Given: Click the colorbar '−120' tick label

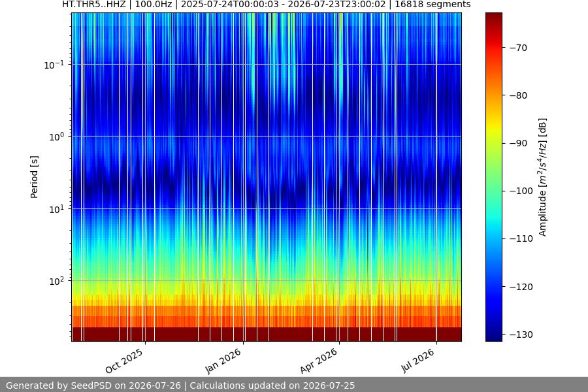Looking at the screenshot, I should [521, 287].
